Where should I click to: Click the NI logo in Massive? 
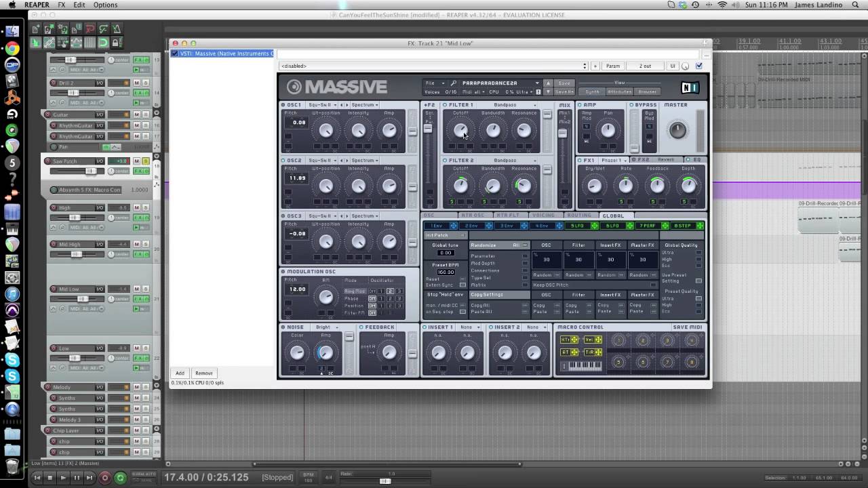tap(690, 87)
